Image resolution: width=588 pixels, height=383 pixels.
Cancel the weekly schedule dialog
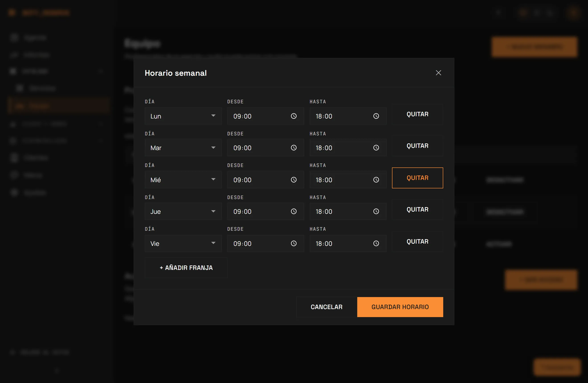click(x=327, y=307)
